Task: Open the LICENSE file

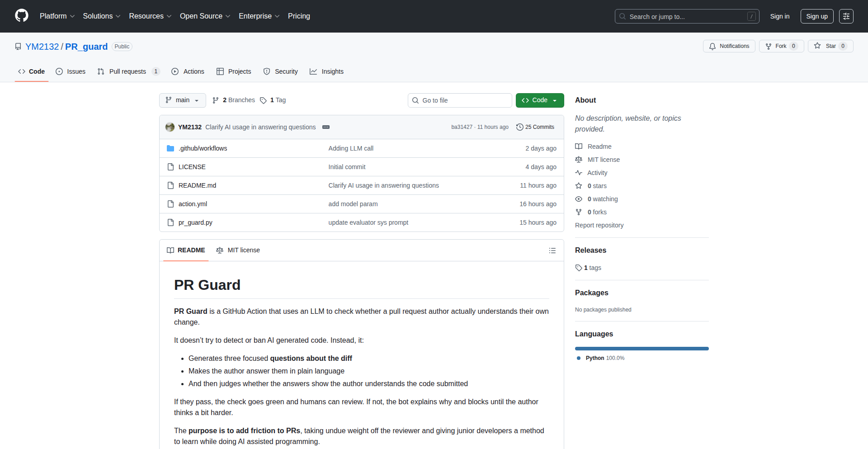Action: 192,167
